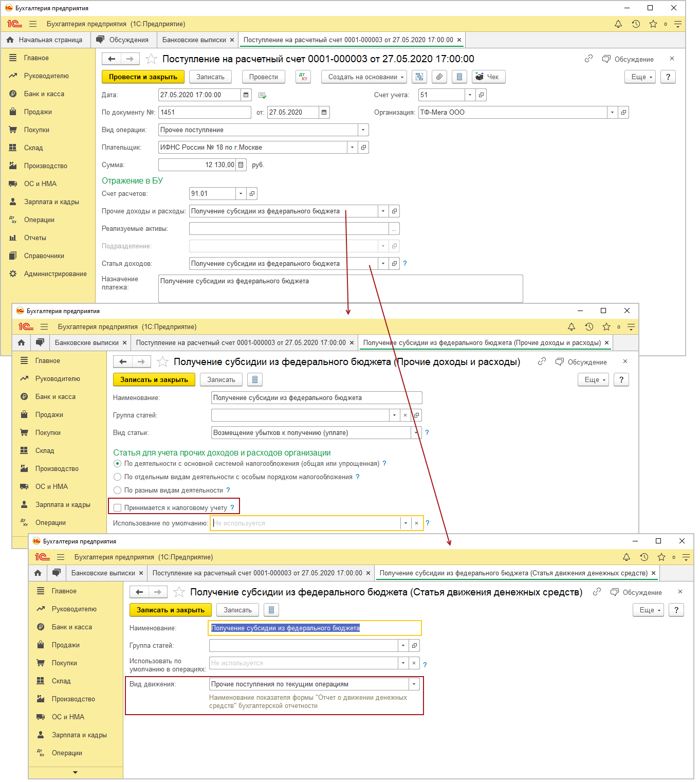Image resolution: width=700 pixels, height=782 pixels.
Task: Click the notifications bell in the Поступление window
Action: pyautogui.click(x=618, y=24)
